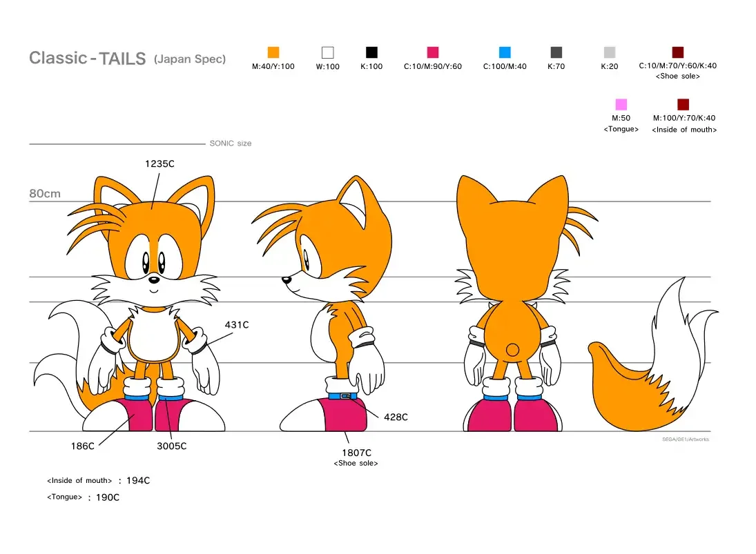This screenshot has width=756, height=554.
Task: Click the orange M:40/Y:100 color swatch
Action: 273,52
